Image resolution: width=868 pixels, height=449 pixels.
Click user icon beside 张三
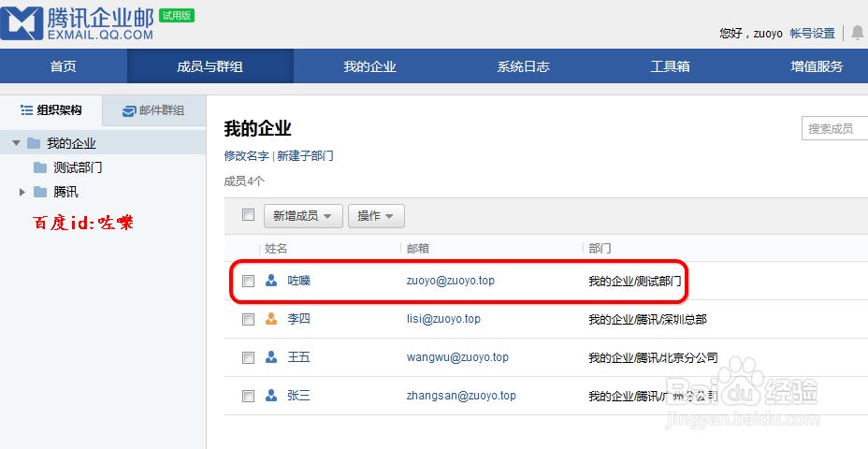point(271,396)
